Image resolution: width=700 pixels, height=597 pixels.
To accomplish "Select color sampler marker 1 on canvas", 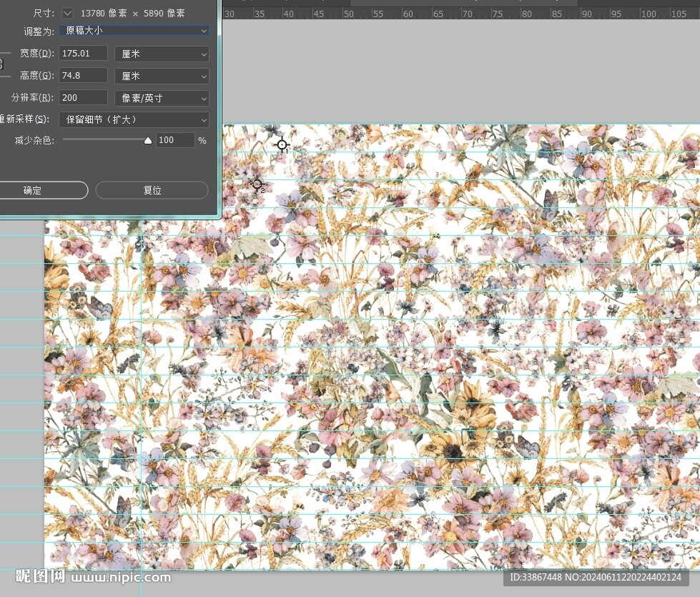I will click(282, 145).
